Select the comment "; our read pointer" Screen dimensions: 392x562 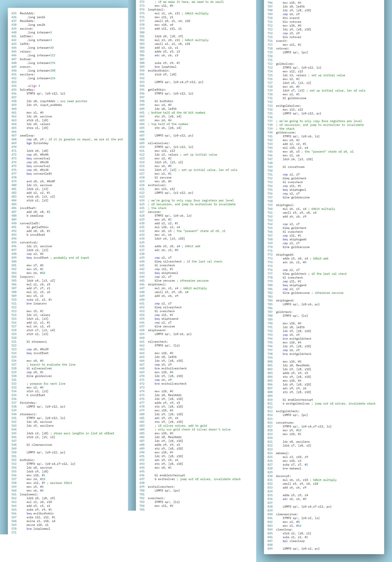coord(72,101)
